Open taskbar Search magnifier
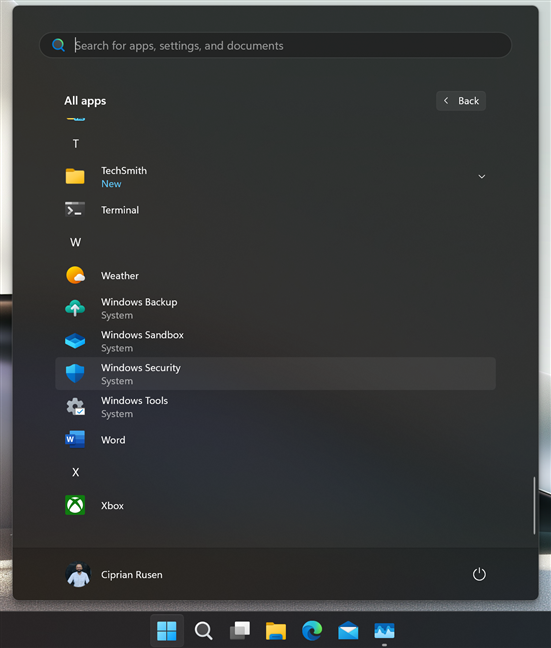Image resolution: width=551 pixels, height=648 pixels. [x=203, y=631]
